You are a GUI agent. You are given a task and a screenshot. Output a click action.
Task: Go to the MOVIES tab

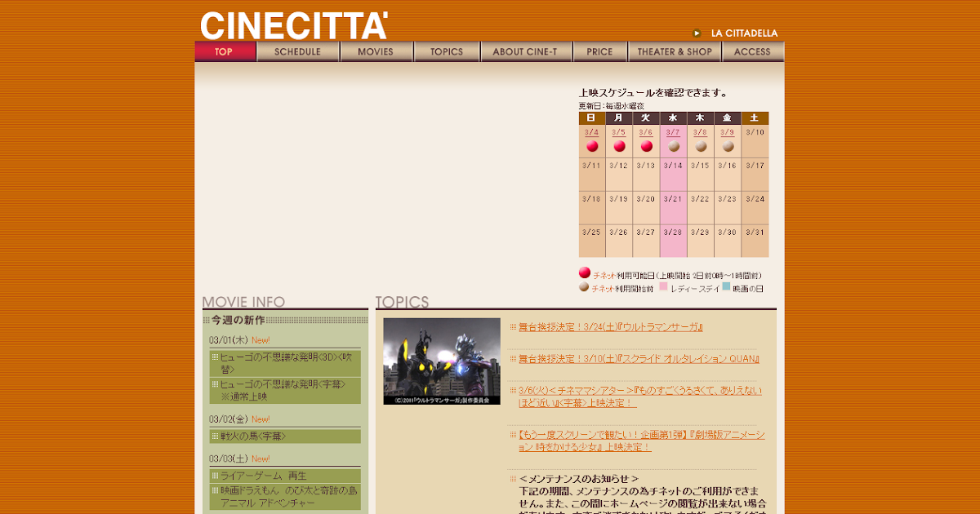[x=376, y=51]
